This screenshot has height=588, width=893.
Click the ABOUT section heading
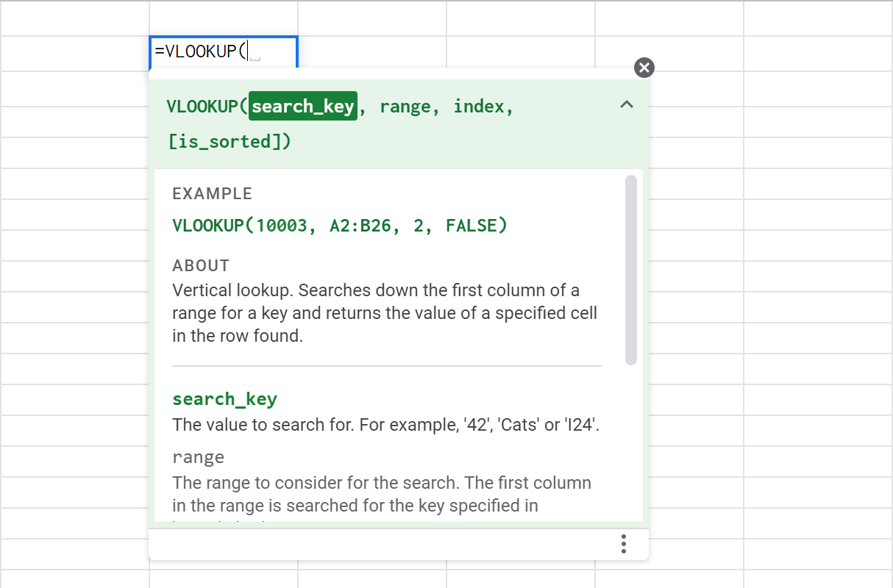200,265
